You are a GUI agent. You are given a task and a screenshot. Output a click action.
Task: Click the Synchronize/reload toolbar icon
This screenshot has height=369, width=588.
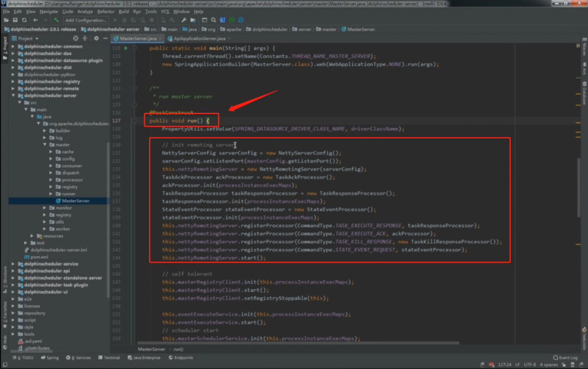[24, 20]
